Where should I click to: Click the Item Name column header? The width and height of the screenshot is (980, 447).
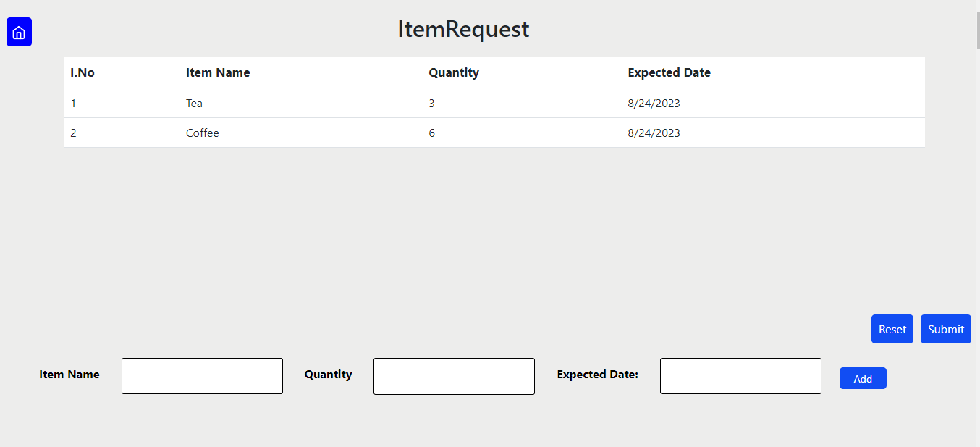pos(218,72)
